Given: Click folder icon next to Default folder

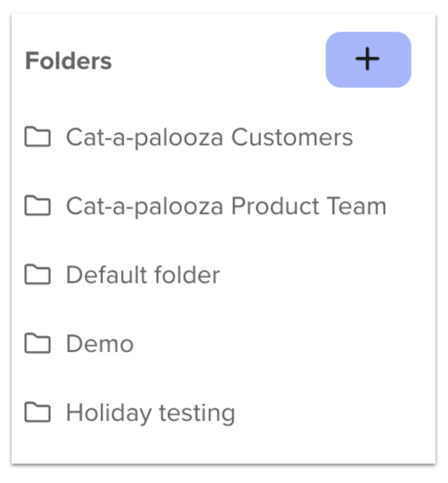Looking at the screenshot, I should pos(37,274).
